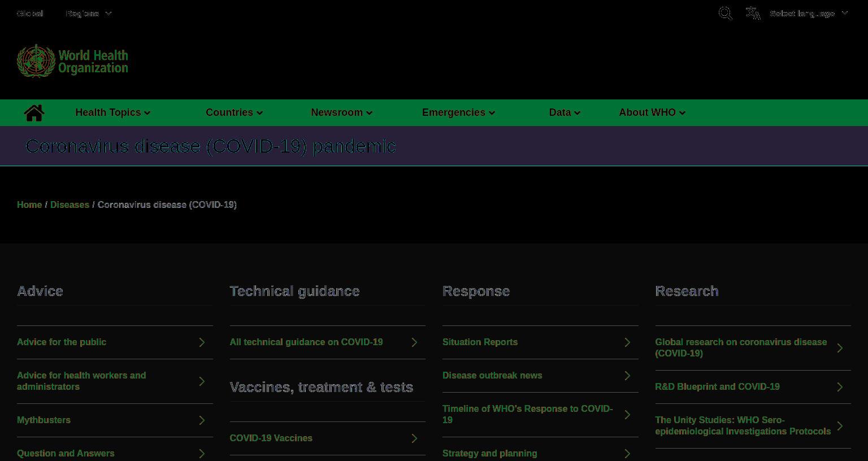Expand the About WHO menu

tap(653, 112)
